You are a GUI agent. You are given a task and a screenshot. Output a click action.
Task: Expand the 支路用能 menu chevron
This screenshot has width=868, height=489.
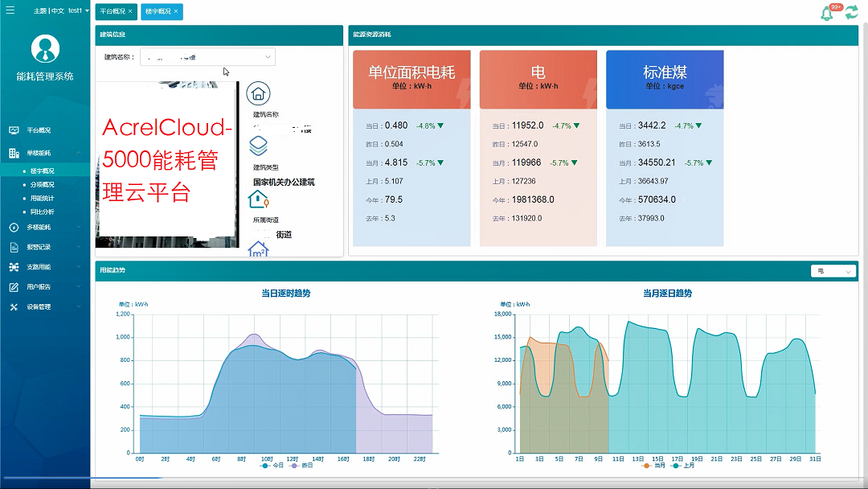(79, 267)
